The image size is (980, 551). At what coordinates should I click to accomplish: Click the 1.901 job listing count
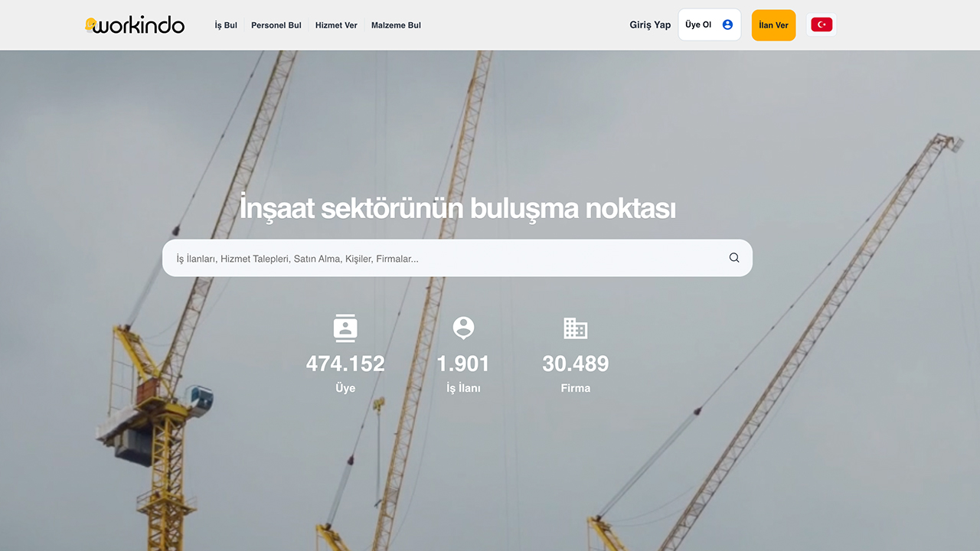point(463,364)
